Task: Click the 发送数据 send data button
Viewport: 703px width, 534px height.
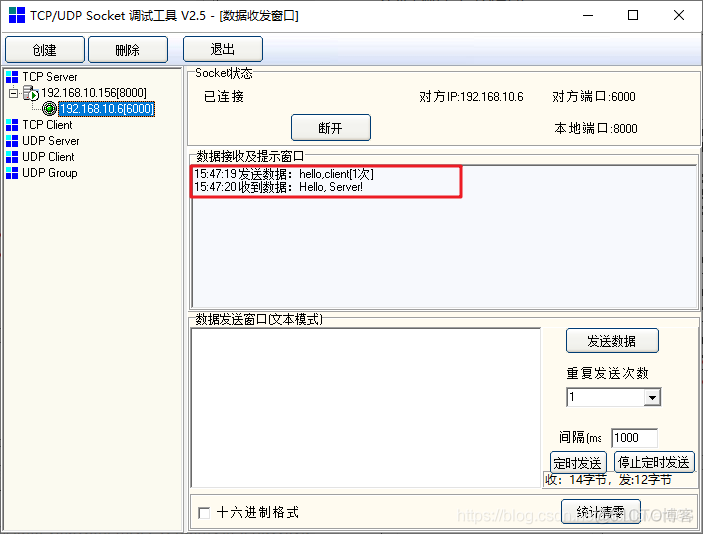Action: 612,341
